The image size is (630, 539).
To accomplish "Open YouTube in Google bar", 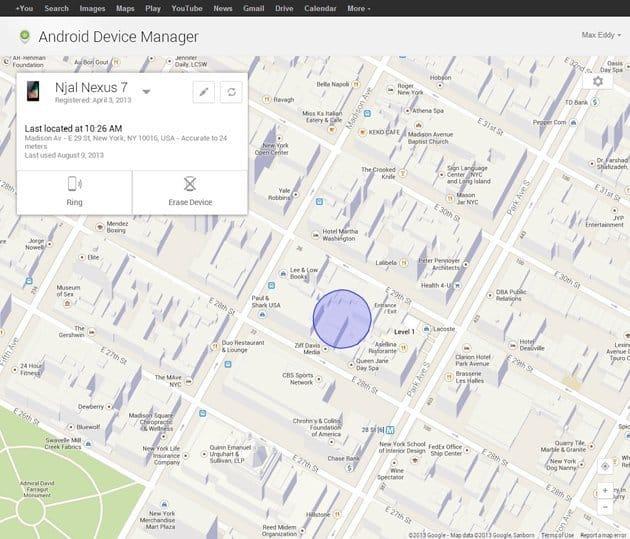I will tap(187, 8).
